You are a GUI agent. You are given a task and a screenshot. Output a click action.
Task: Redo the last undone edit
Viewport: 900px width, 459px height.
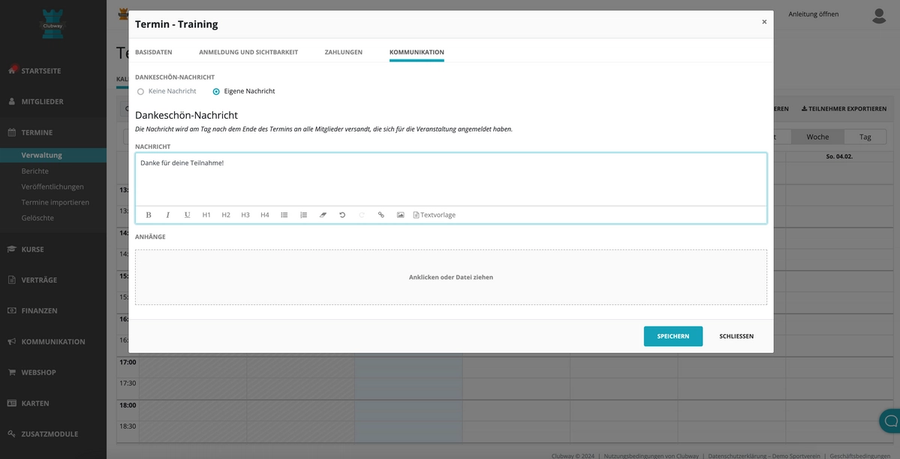tap(362, 215)
